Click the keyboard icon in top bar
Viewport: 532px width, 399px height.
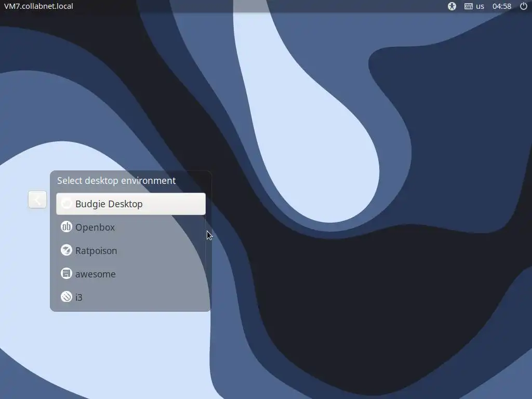point(469,6)
